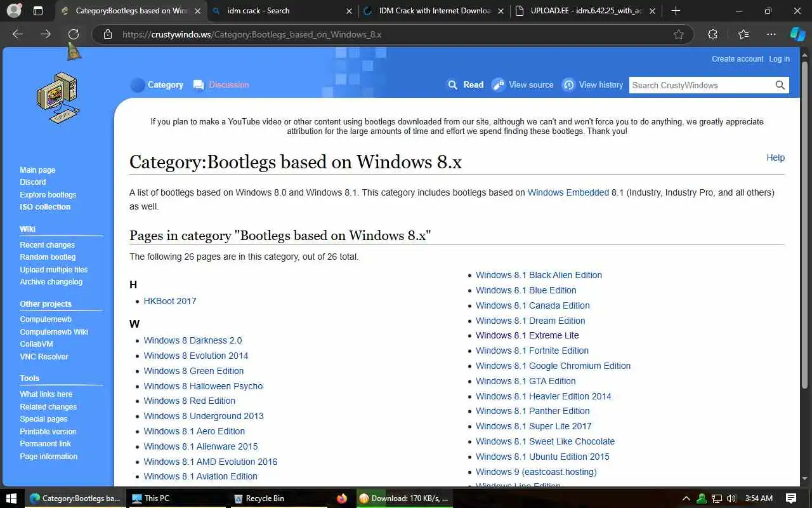Open Upload multiple files link

coord(54,270)
